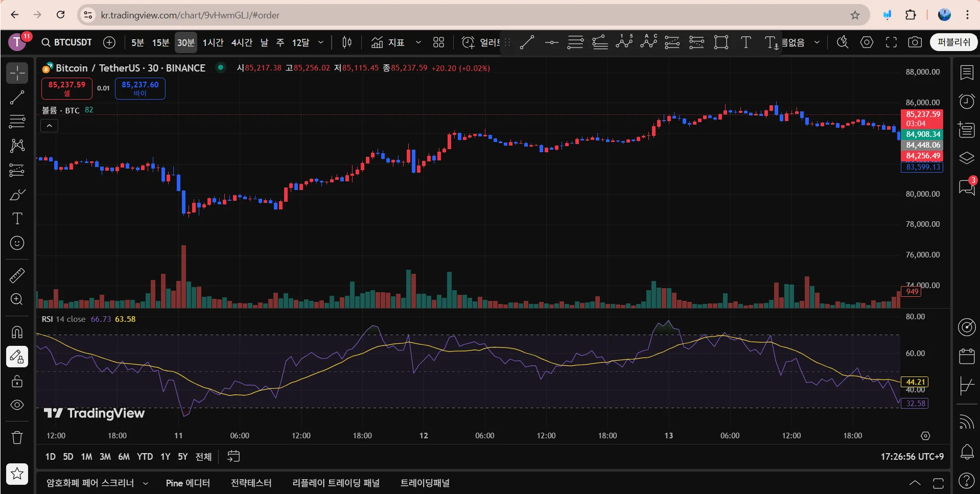
Task: Select the 1Y date range
Action: tap(165, 457)
